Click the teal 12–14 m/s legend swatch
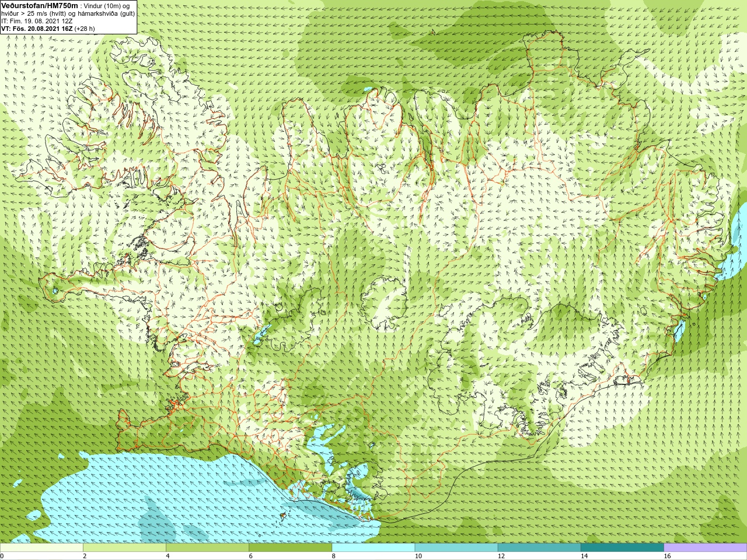This screenshot has height=560, width=747. (x=539, y=548)
